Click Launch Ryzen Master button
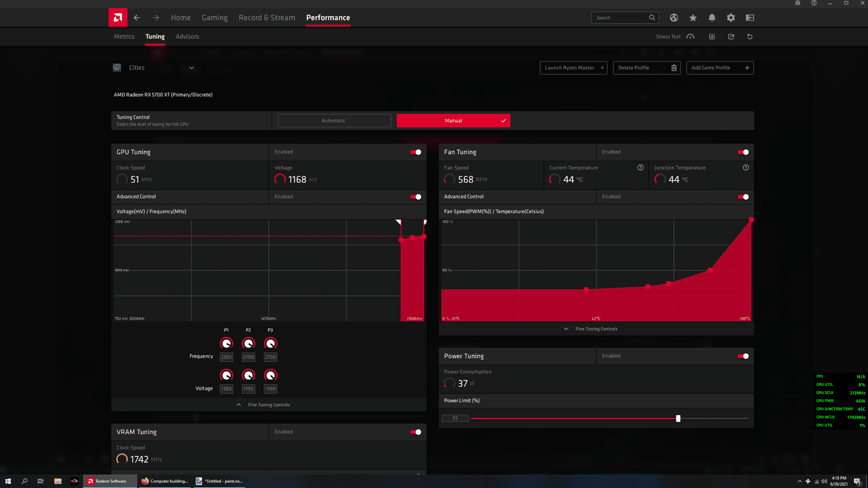The width and height of the screenshot is (868, 488). (574, 68)
